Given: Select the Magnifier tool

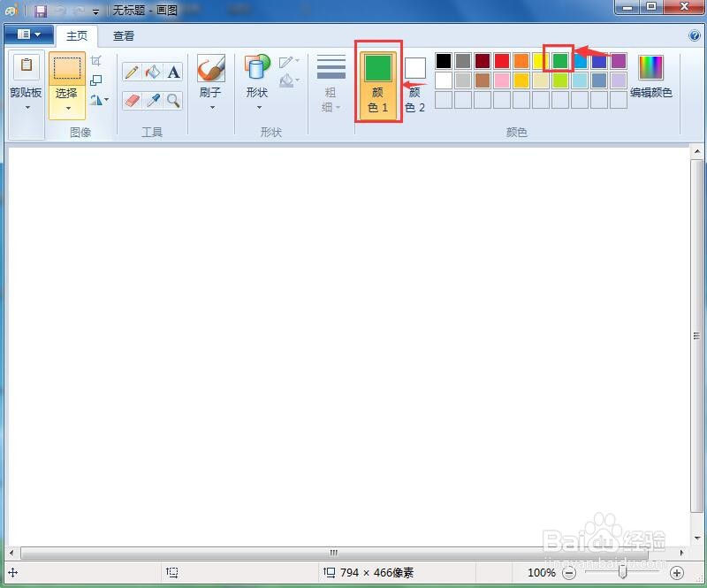Looking at the screenshot, I should (173, 100).
